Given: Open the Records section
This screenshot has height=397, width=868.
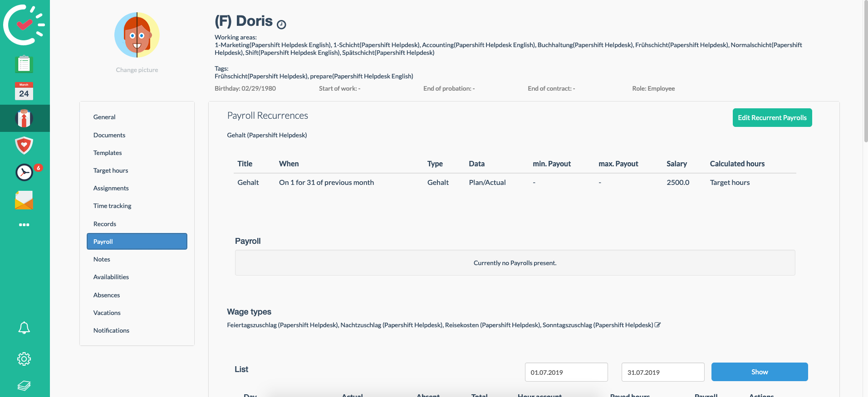Looking at the screenshot, I should (x=137, y=224).
